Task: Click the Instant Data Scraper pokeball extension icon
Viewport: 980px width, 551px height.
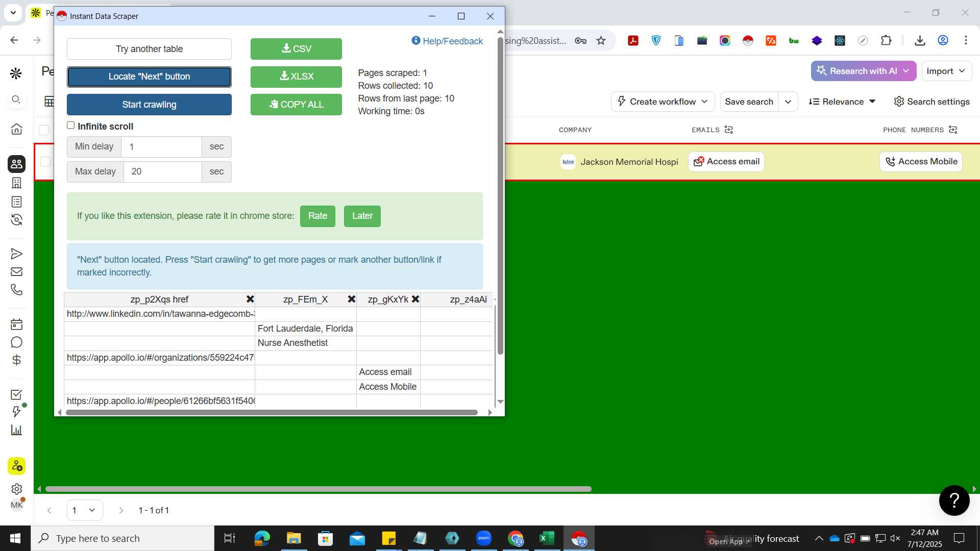Action: [748, 41]
